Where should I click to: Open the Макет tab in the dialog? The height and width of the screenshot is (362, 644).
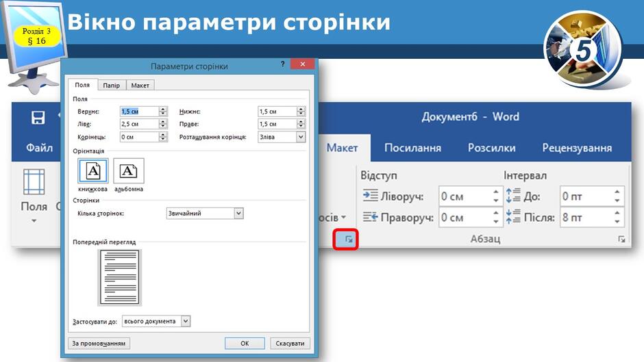point(140,86)
